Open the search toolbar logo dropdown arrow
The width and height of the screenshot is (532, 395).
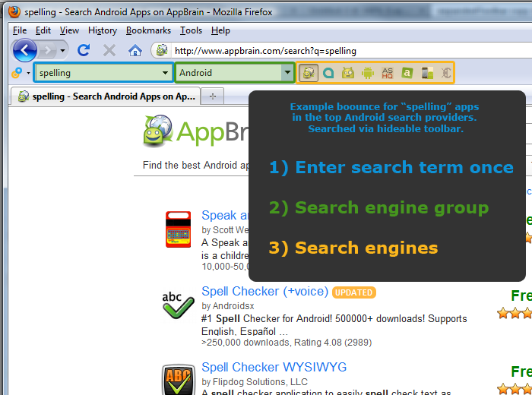click(x=29, y=73)
